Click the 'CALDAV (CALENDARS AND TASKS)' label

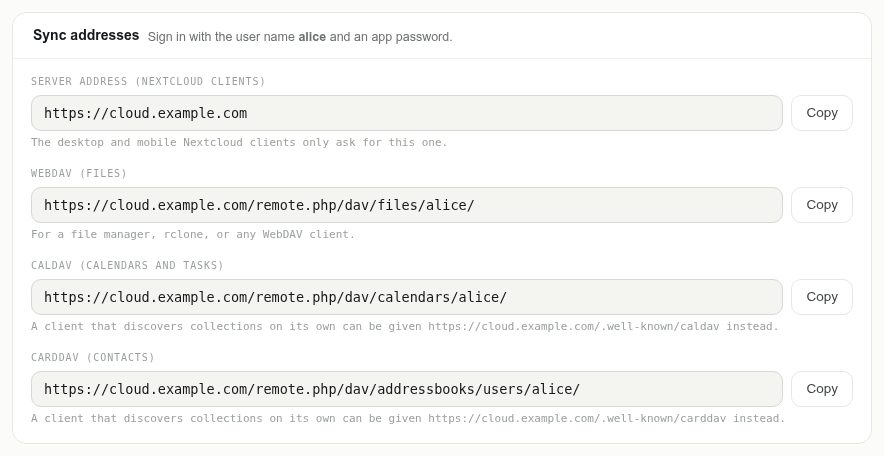[x=127, y=265]
